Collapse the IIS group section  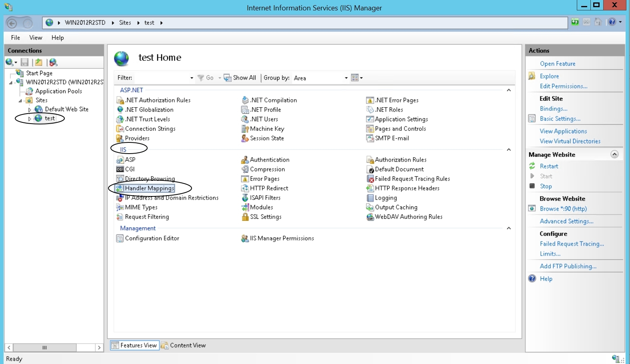click(x=509, y=150)
